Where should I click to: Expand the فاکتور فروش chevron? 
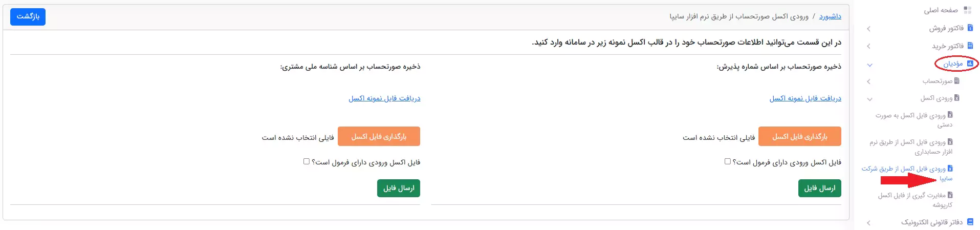tap(869, 29)
